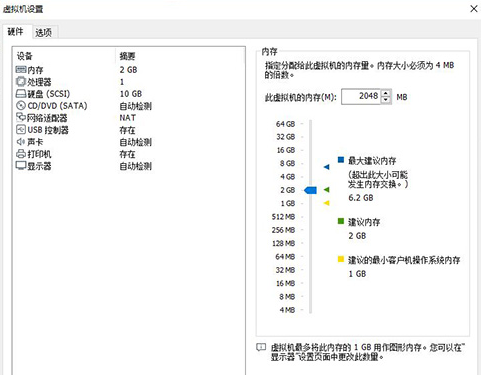Select the USB 控制器 row label
This screenshot has height=375, width=481.
[48, 130]
